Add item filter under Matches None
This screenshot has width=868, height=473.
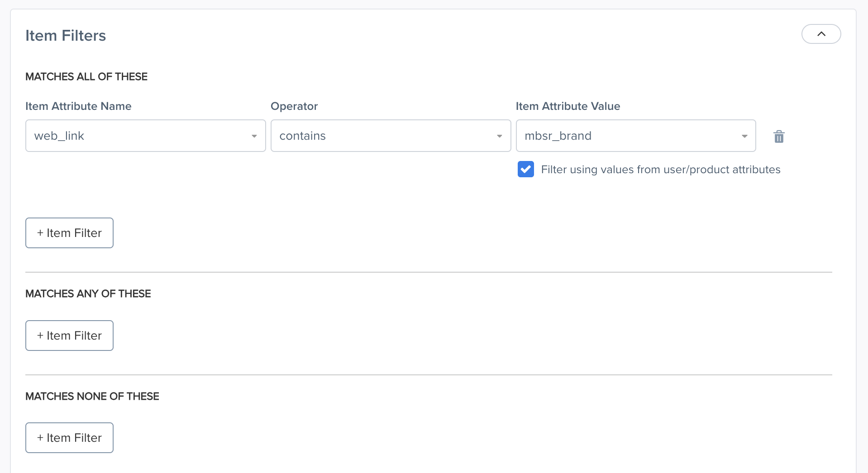pos(69,438)
